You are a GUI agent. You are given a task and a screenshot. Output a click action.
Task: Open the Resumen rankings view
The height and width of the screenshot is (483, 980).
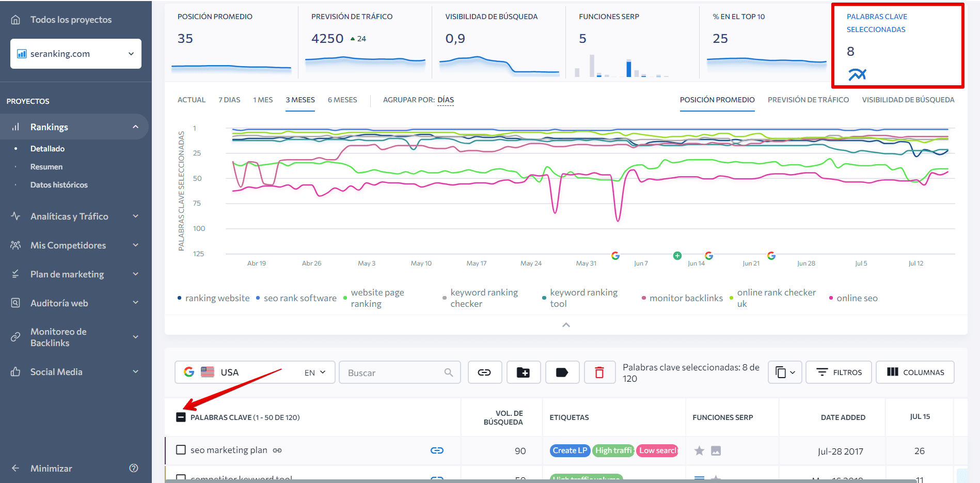[46, 167]
